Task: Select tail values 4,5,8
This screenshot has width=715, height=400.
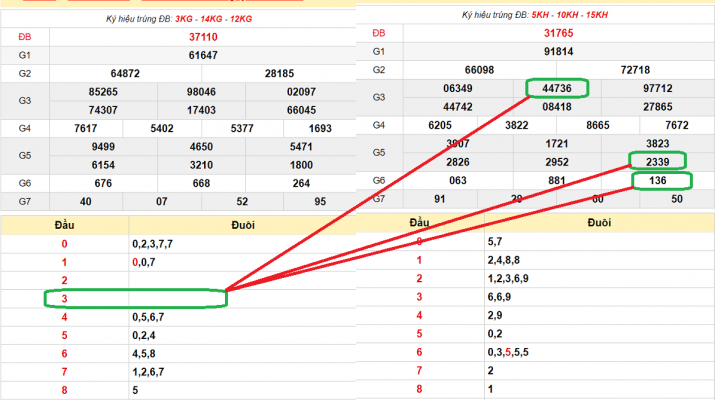Action: (144, 353)
